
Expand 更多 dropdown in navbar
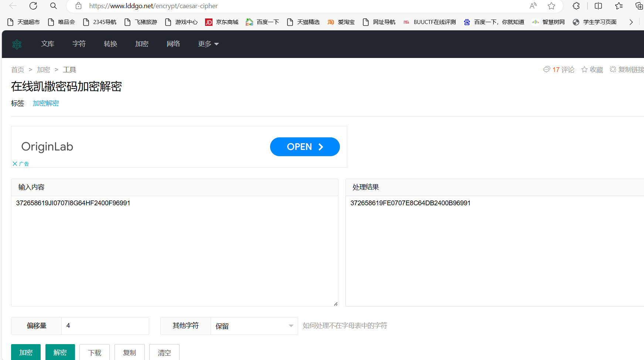[x=208, y=44]
